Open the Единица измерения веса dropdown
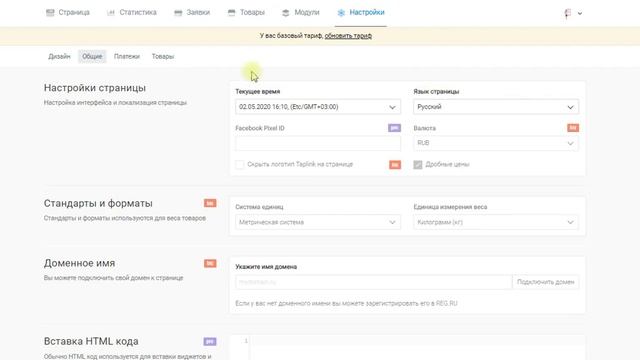The image size is (640, 360). coord(496,222)
